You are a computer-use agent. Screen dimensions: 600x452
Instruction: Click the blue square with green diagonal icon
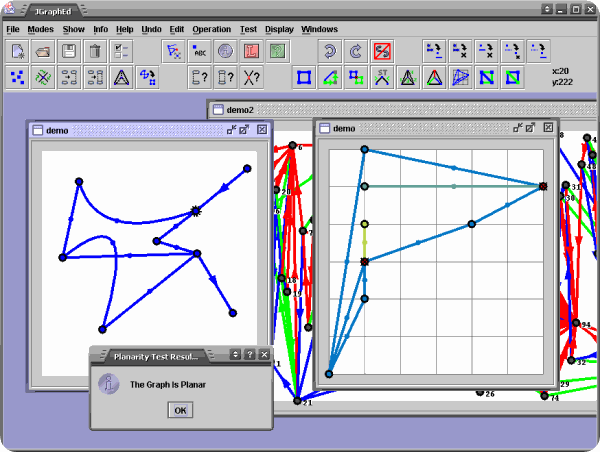(x=512, y=77)
